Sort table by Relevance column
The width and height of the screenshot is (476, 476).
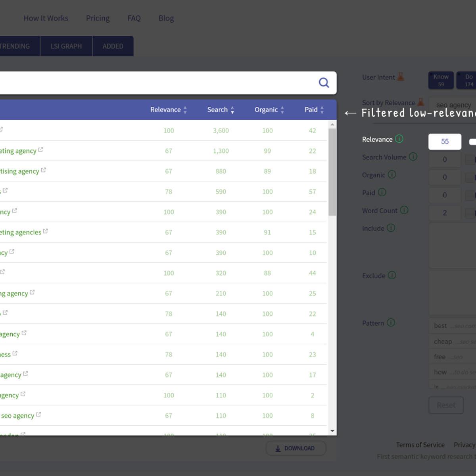[168, 110]
